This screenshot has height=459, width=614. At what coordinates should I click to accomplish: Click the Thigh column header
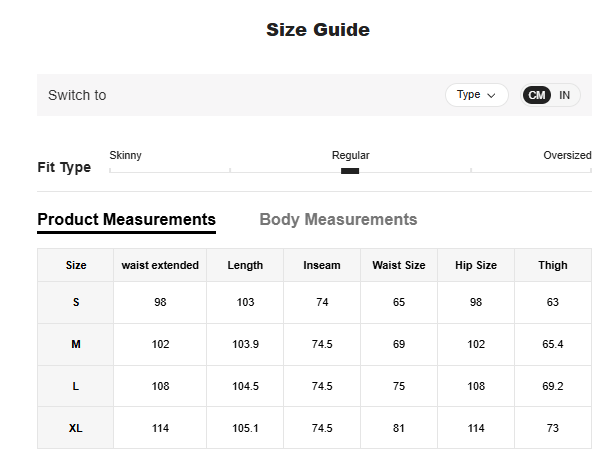[x=553, y=265]
